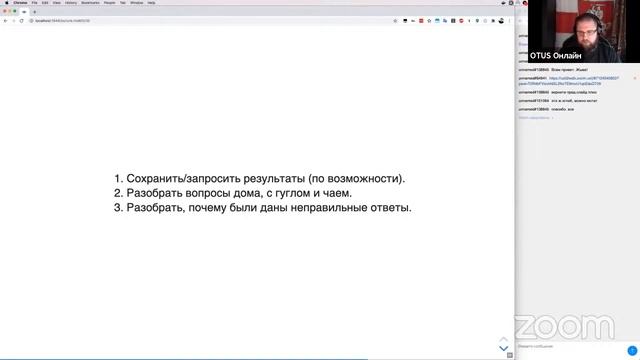Open the Chrome application menu
The image size is (640, 360).
(20, 3)
